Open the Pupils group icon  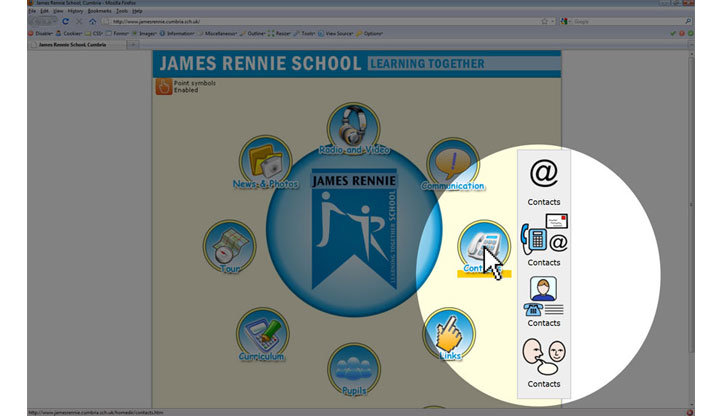[354, 369]
